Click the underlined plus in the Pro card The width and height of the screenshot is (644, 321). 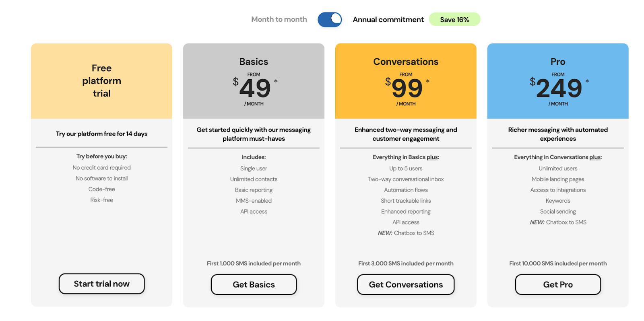[595, 157]
